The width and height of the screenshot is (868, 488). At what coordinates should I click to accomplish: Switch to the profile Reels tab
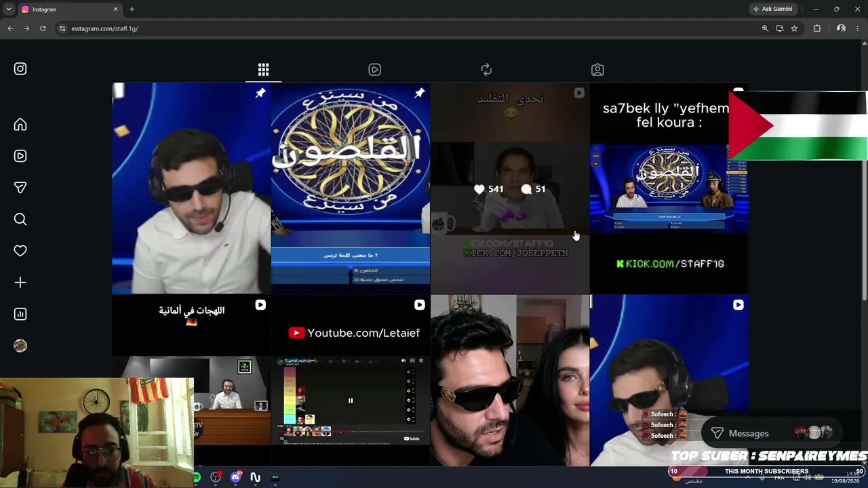374,70
